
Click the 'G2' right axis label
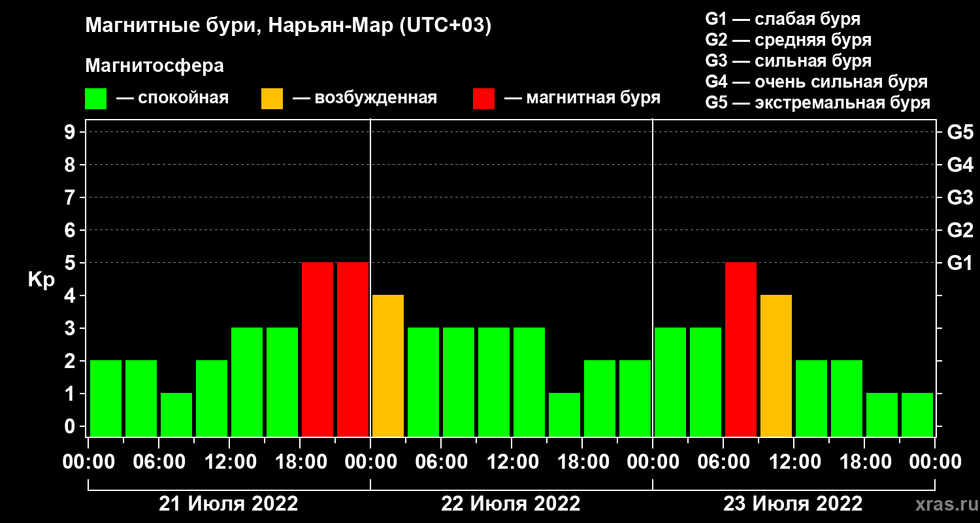click(x=960, y=230)
